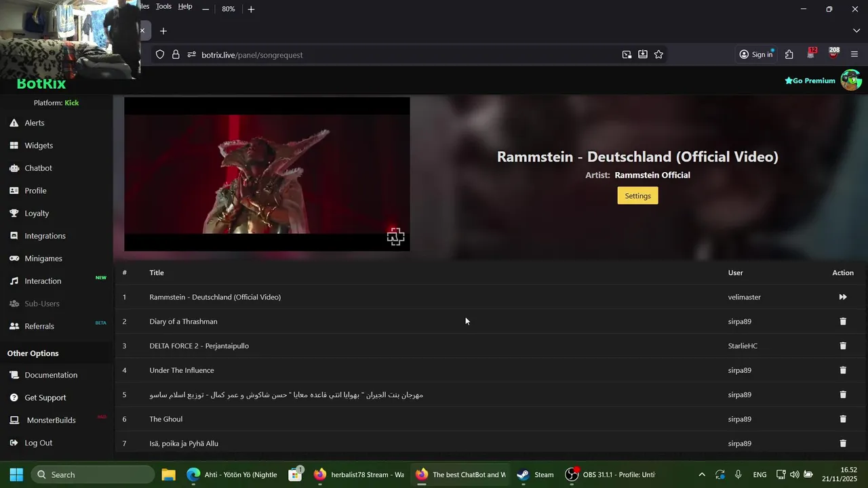Image resolution: width=868 pixels, height=488 pixels.
Task: Click the BotRix logo
Action: click(41, 85)
